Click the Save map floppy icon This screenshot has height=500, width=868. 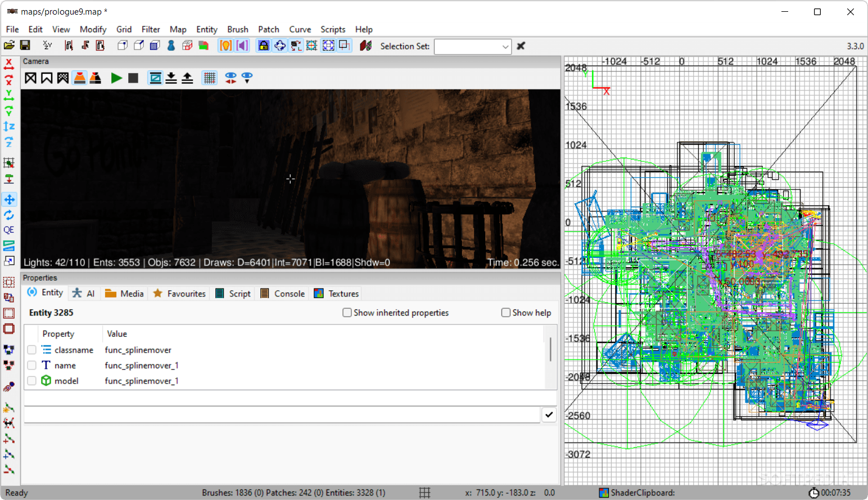pyautogui.click(x=25, y=46)
